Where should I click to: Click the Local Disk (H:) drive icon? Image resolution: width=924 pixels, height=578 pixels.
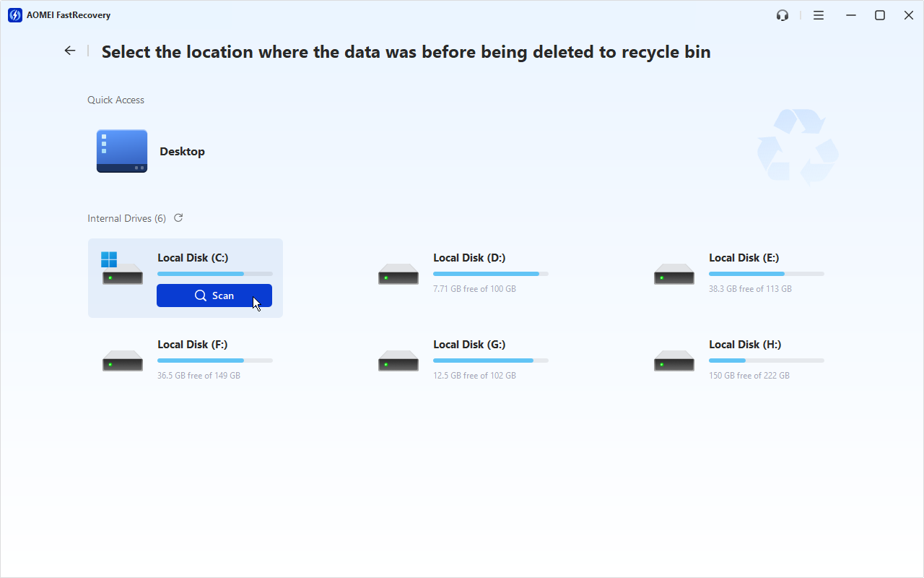(674, 361)
